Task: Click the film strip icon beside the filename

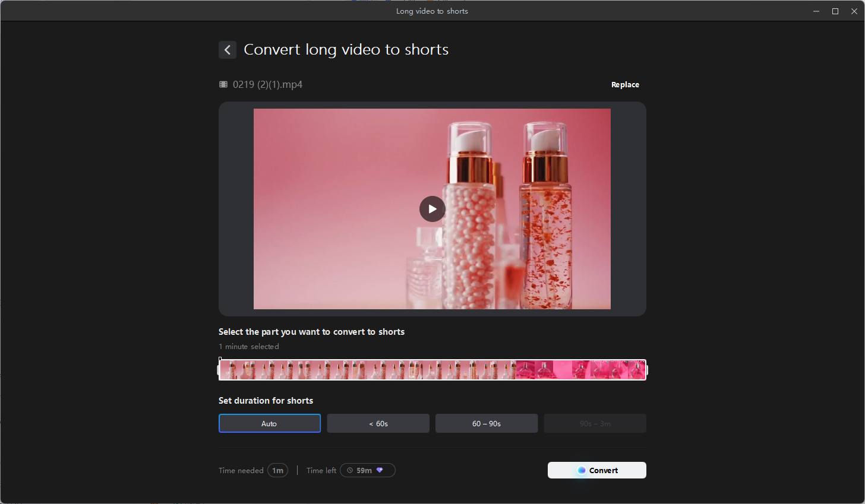Action: click(223, 84)
